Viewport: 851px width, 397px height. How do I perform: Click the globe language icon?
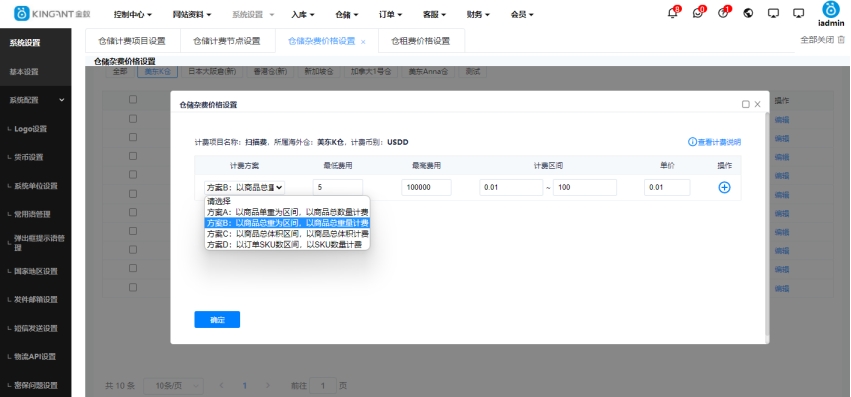(748, 13)
